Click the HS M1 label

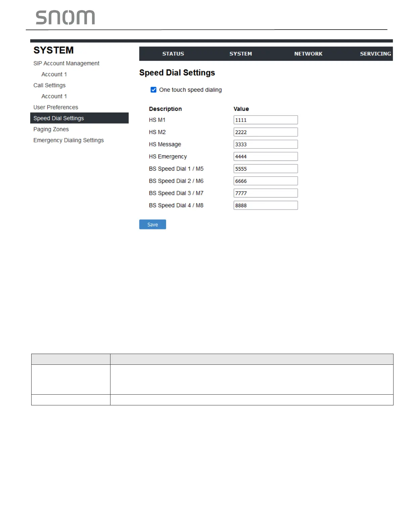click(x=157, y=120)
